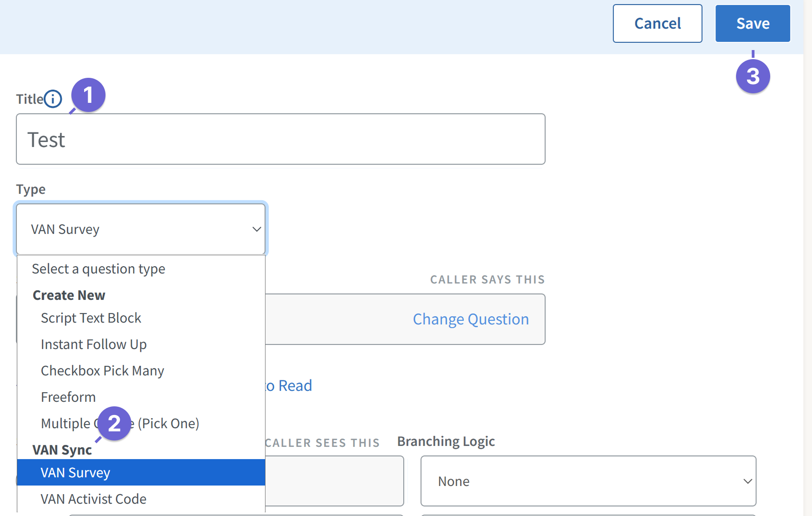Open the Type dropdown showing VAN Survey
The image size is (812, 516).
[141, 229]
